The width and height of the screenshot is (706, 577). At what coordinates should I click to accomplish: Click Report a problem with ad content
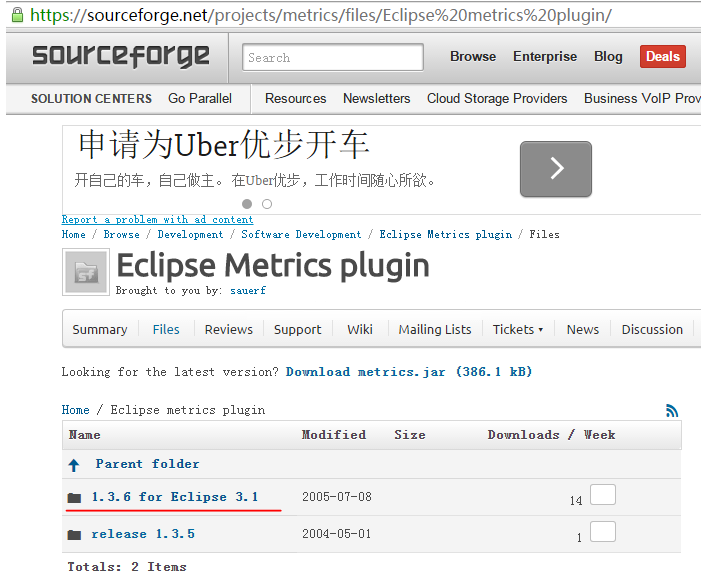pos(158,220)
